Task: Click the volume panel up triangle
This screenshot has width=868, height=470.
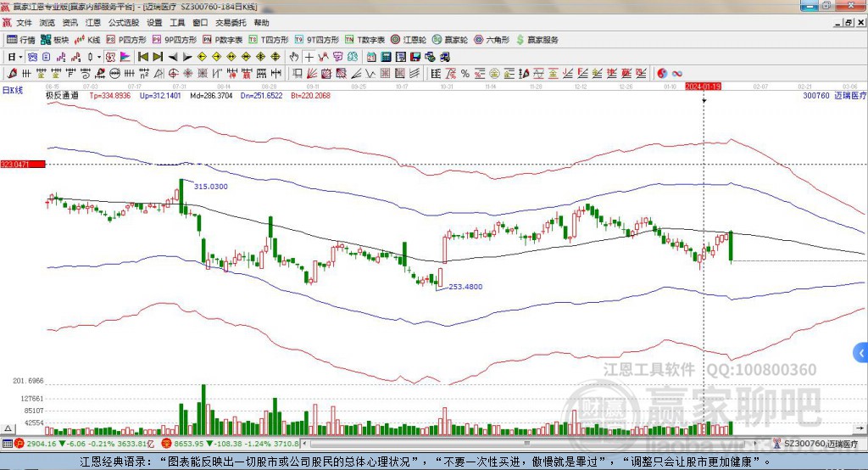Action: coord(8,428)
